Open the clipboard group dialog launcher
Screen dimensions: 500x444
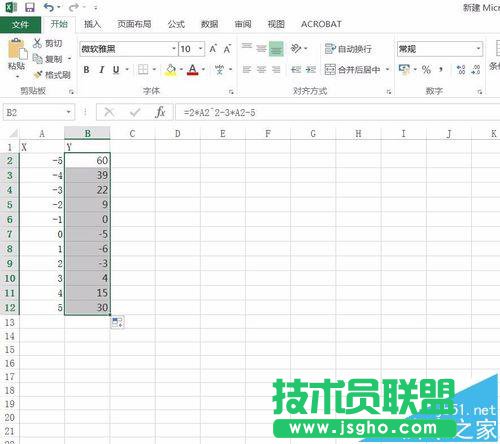point(71,92)
